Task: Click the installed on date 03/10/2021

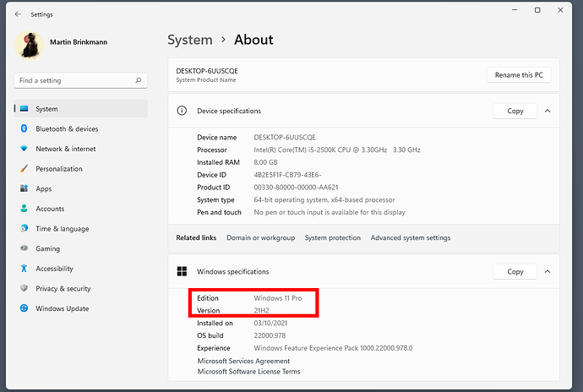Action: point(270,323)
